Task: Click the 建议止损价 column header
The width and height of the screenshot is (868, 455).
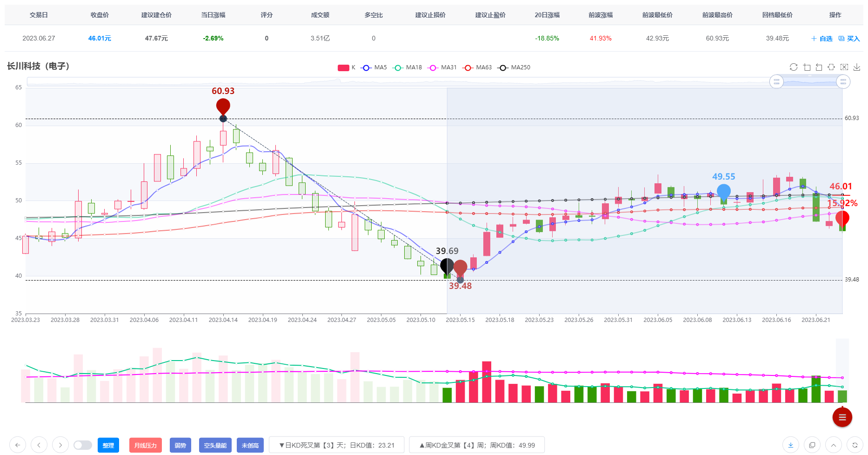Action: tap(430, 15)
